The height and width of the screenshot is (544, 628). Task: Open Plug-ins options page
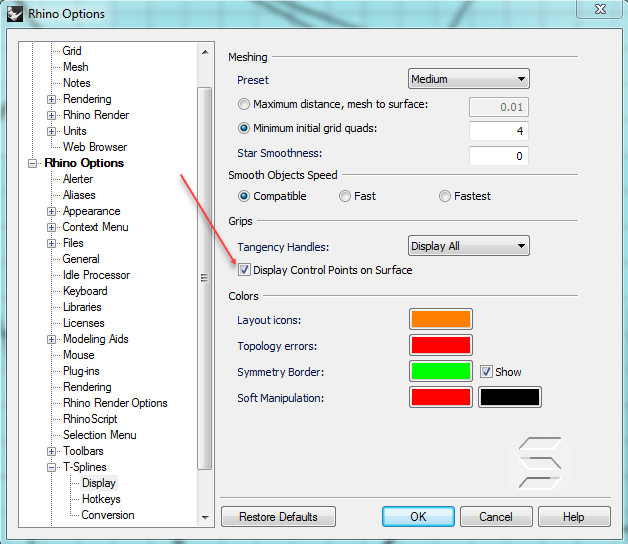81,371
